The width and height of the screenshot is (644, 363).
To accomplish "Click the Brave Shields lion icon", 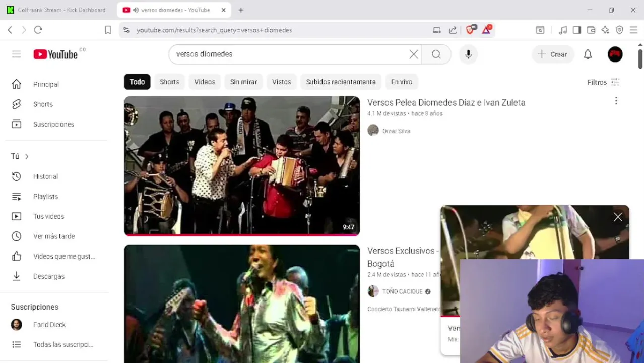I will [471, 30].
